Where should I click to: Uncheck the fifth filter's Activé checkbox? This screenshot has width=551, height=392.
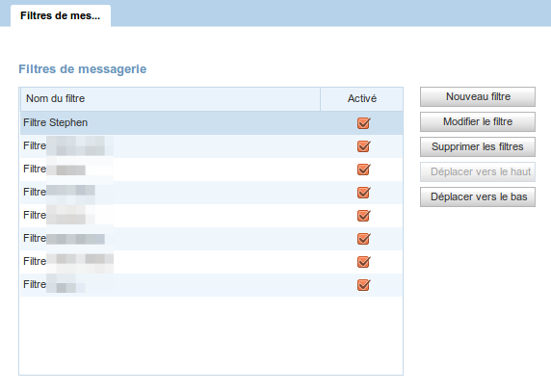363,216
